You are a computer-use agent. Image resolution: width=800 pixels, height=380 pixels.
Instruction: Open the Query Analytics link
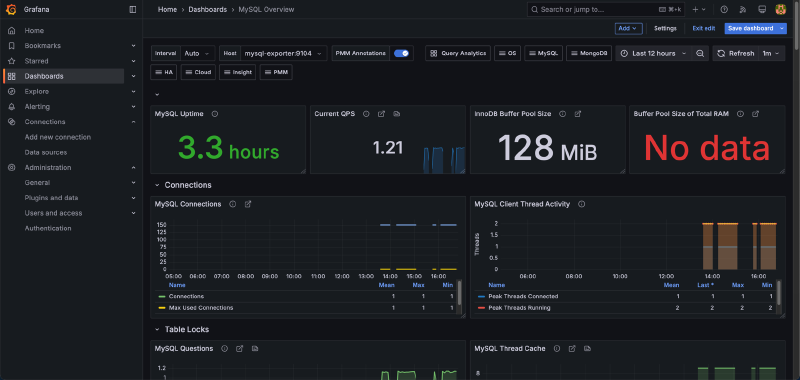tap(458, 54)
